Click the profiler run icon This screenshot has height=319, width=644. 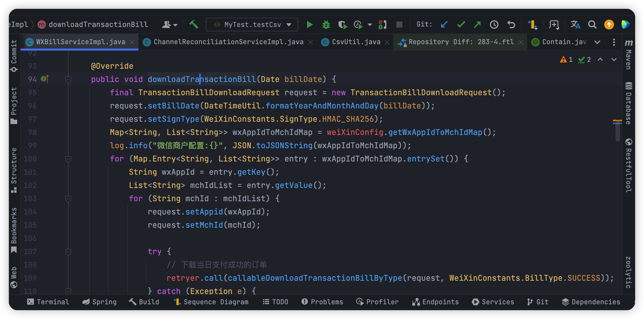click(359, 25)
